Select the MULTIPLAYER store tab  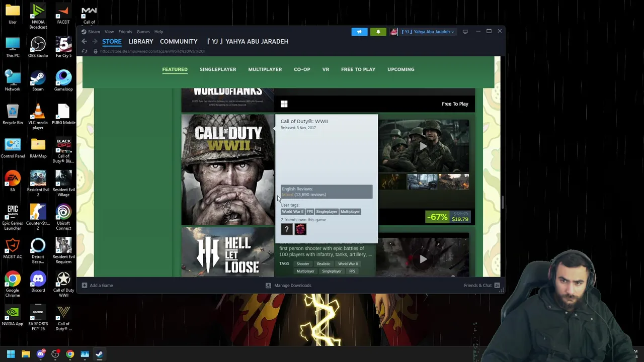tap(265, 69)
